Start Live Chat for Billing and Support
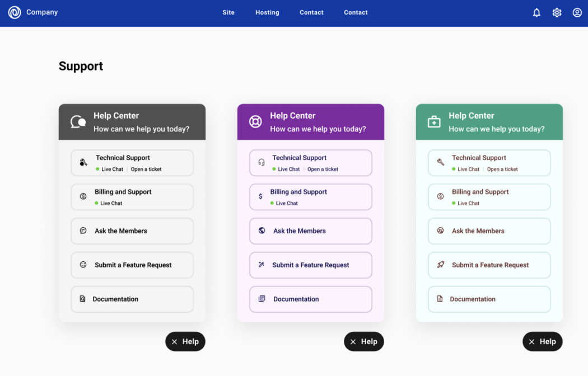The width and height of the screenshot is (588, 376). (111, 204)
